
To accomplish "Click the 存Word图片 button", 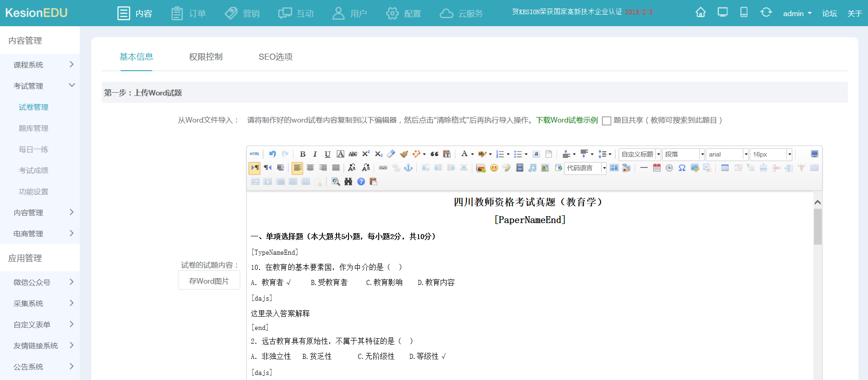I will (209, 281).
